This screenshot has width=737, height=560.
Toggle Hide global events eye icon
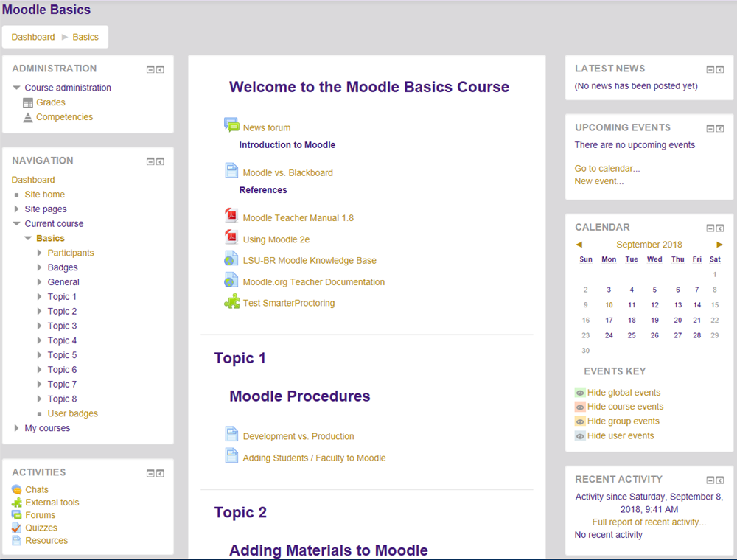tap(580, 393)
